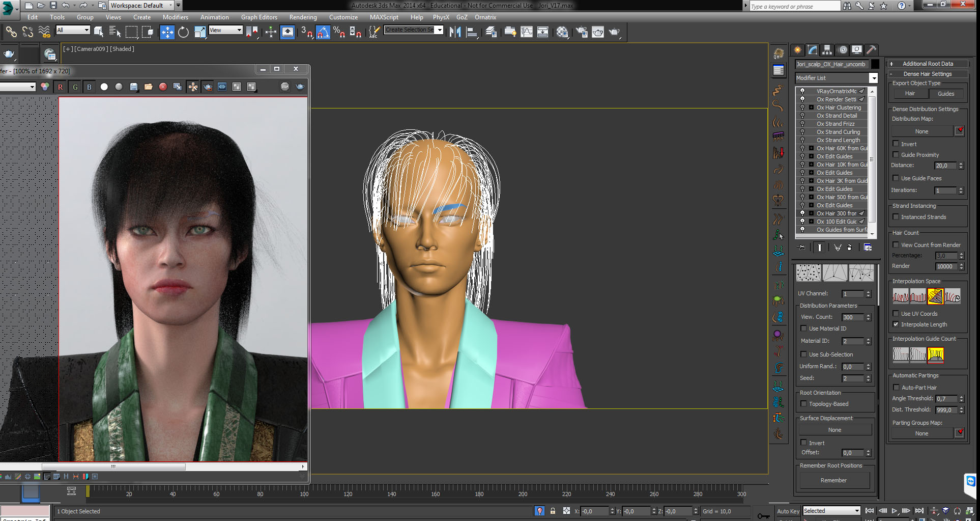Viewport: 980px width, 521px height.
Task: Switch to the Utilities hammer panel
Action: pyautogui.click(x=871, y=50)
